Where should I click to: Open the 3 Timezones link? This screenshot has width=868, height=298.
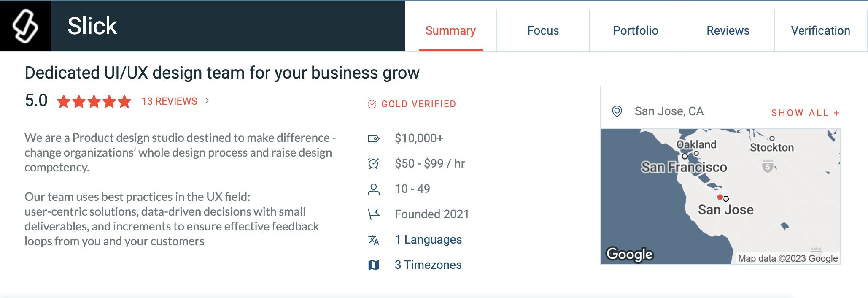[428, 265]
